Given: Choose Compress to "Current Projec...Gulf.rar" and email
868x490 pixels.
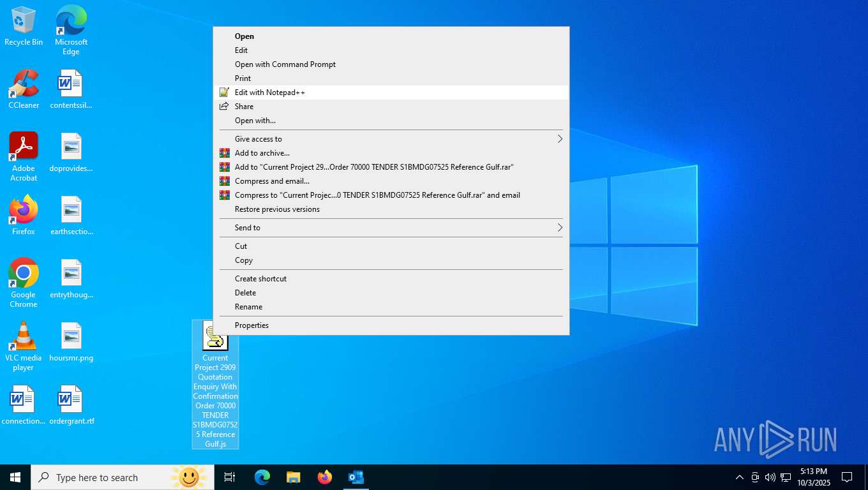Looking at the screenshot, I should point(391,195).
